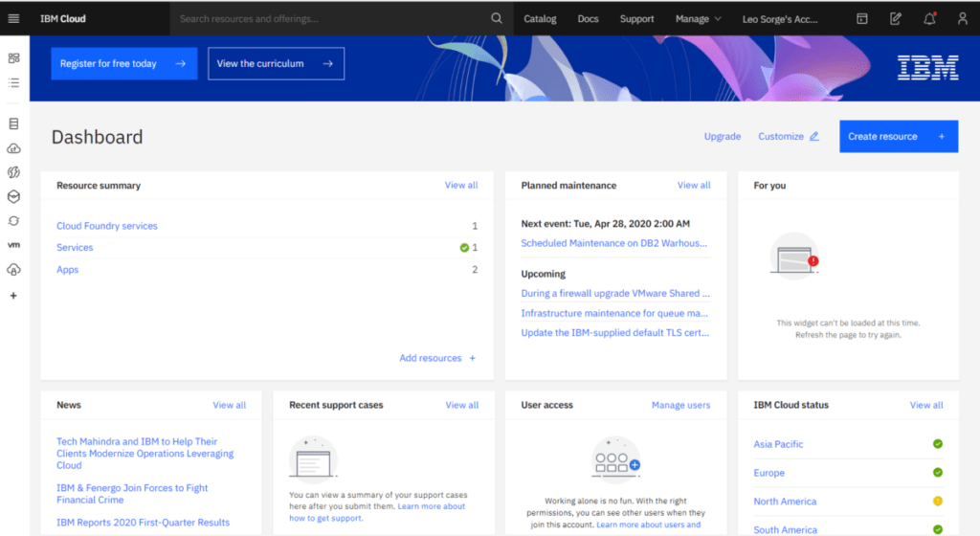The image size is (980, 536).
Task: Open IBM Reports 2020 First-Quarter Results
Action: tap(144, 523)
